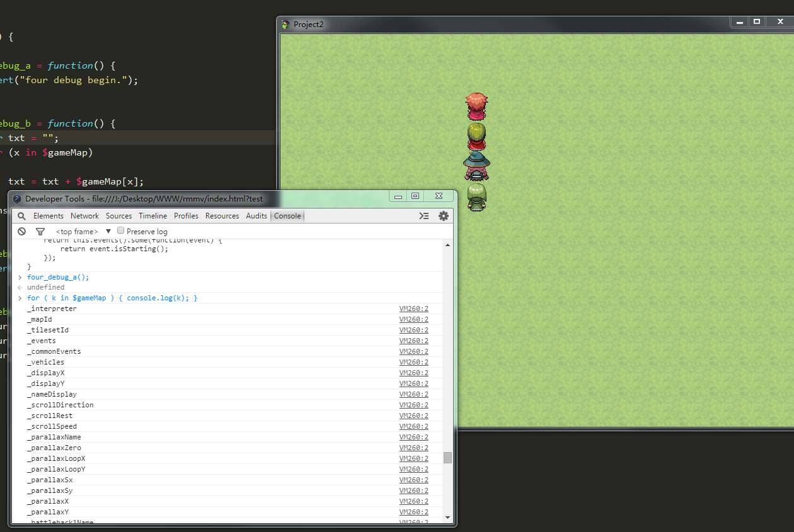Click the green-haired character in Project2
The height and width of the screenshot is (532, 794).
pyautogui.click(x=477, y=196)
